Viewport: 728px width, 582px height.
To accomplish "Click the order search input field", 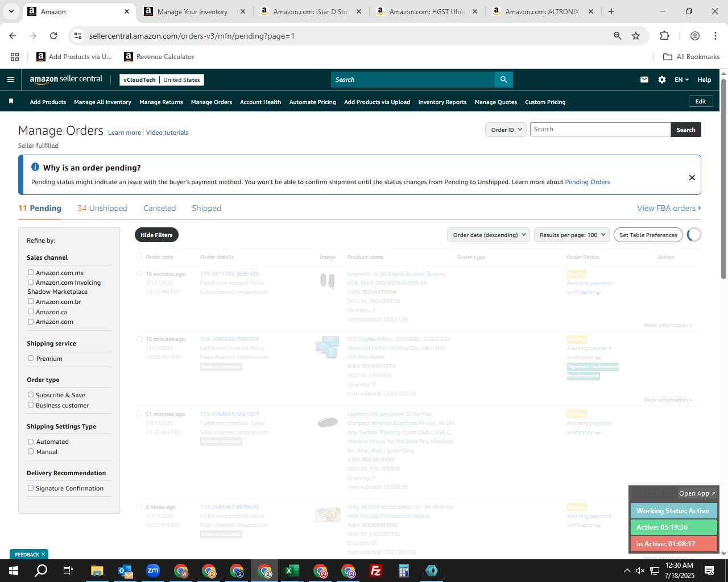I will pos(600,130).
